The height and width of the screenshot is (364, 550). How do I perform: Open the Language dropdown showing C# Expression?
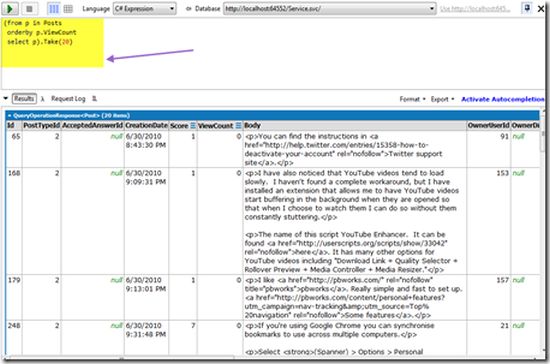145,9
